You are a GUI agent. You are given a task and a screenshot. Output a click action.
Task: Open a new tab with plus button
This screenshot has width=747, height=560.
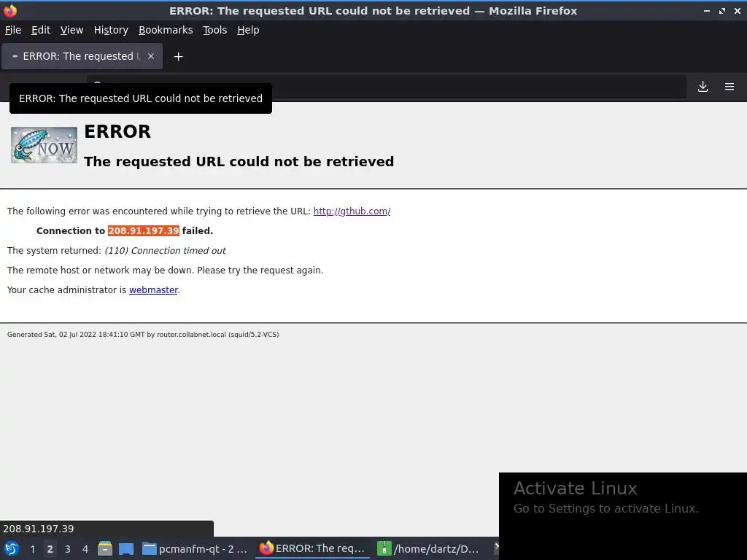pos(178,57)
